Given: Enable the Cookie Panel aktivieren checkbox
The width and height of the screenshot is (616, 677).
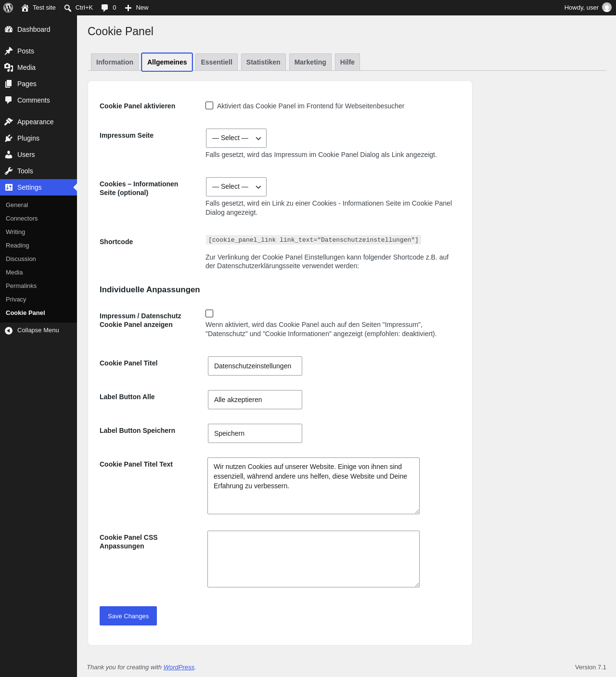Looking at the screenshot, I should pyautogui.click(x=209, y=105).
